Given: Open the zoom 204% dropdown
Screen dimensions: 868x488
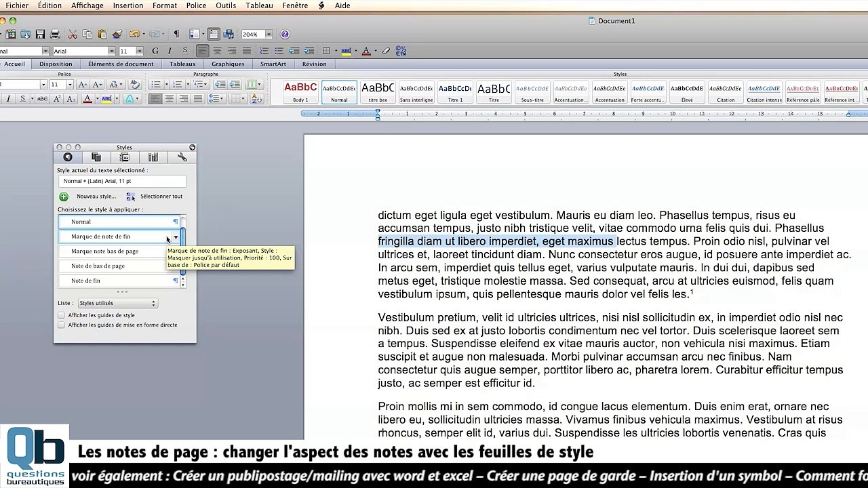Looking at the screenshot, I should pyautogui.click(x=269, y=35).
